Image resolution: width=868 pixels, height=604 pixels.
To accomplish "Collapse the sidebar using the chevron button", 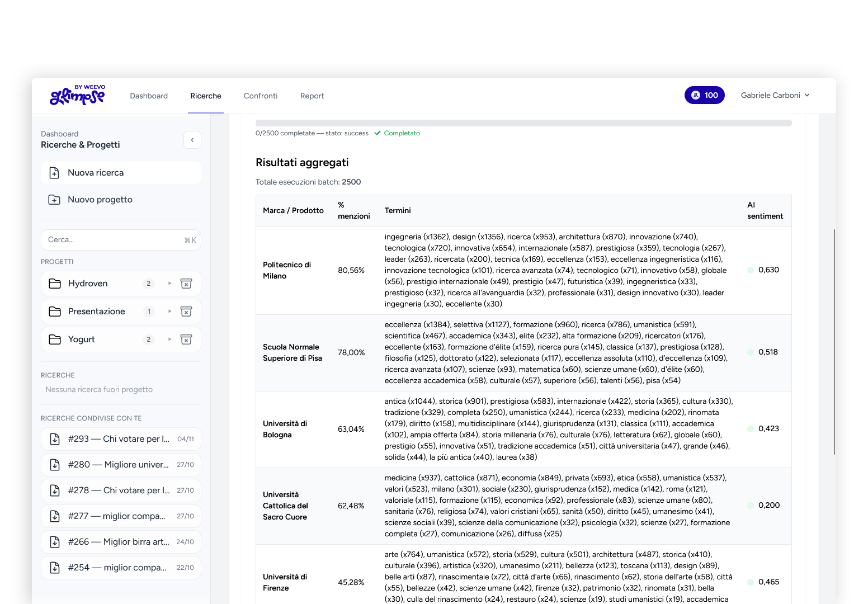I will pyautogui.click(x=192, y=140).
